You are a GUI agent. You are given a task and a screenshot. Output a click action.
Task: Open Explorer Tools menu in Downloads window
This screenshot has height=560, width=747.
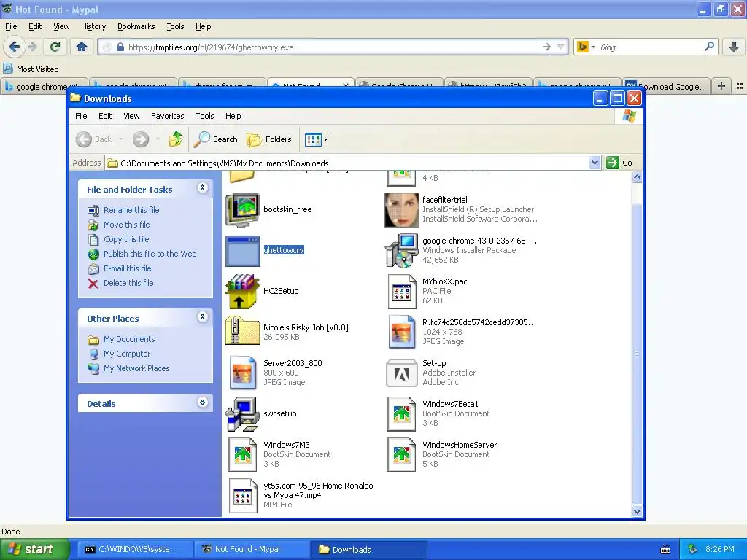point(205,116)
